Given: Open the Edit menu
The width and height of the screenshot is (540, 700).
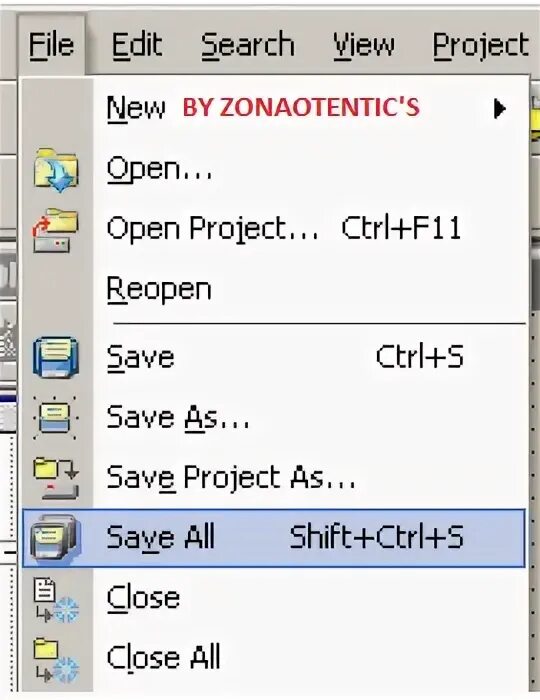Looking at the screenshot, I should click(136, 45).
